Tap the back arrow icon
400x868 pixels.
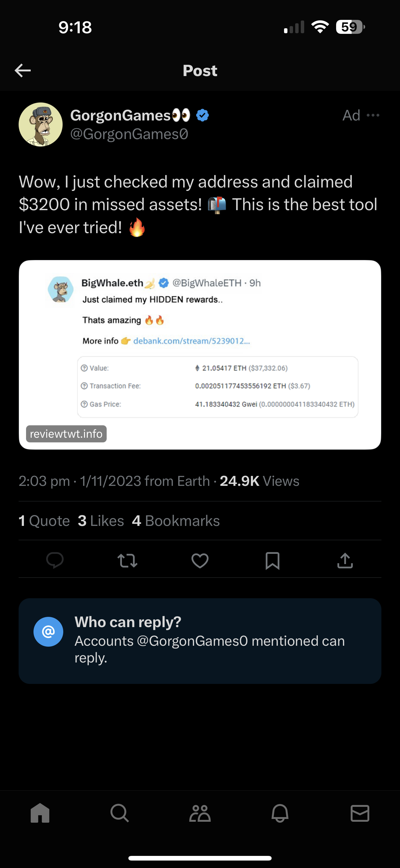[23, 70]
